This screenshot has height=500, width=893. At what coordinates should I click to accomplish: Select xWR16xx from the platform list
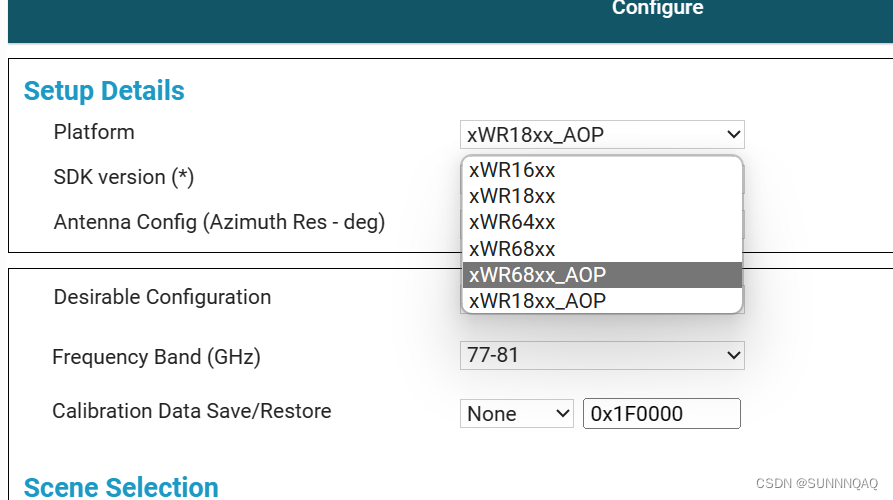[602, 170]
